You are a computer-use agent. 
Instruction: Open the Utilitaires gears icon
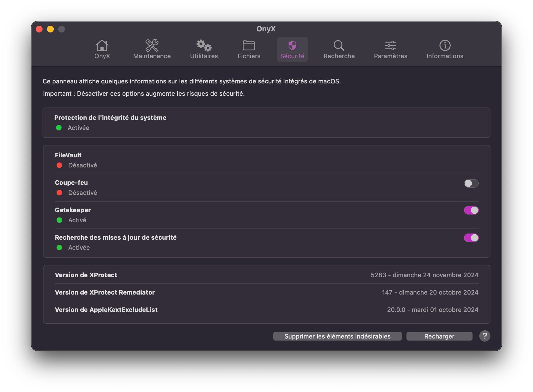204,45
